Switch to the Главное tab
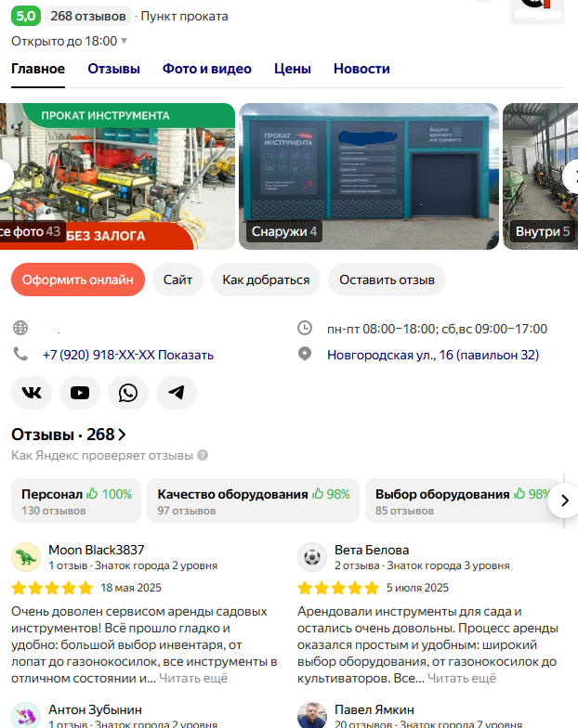The width and height of the screenshot is (578, 728). coord(38,69)
